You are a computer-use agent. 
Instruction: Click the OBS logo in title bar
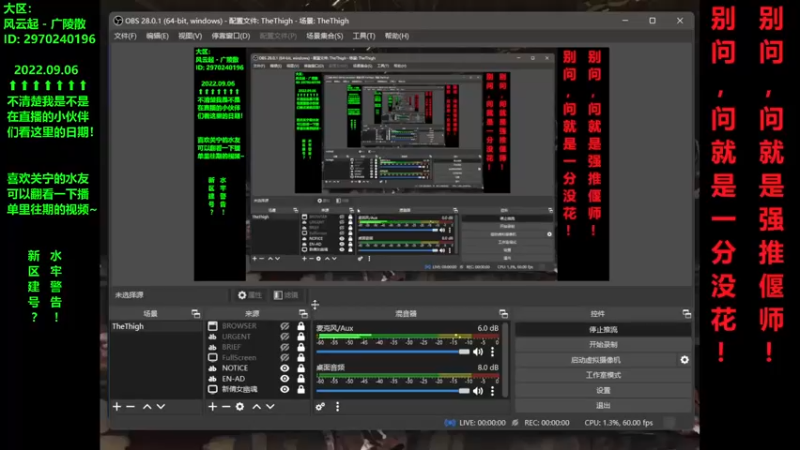click(118, 21)
